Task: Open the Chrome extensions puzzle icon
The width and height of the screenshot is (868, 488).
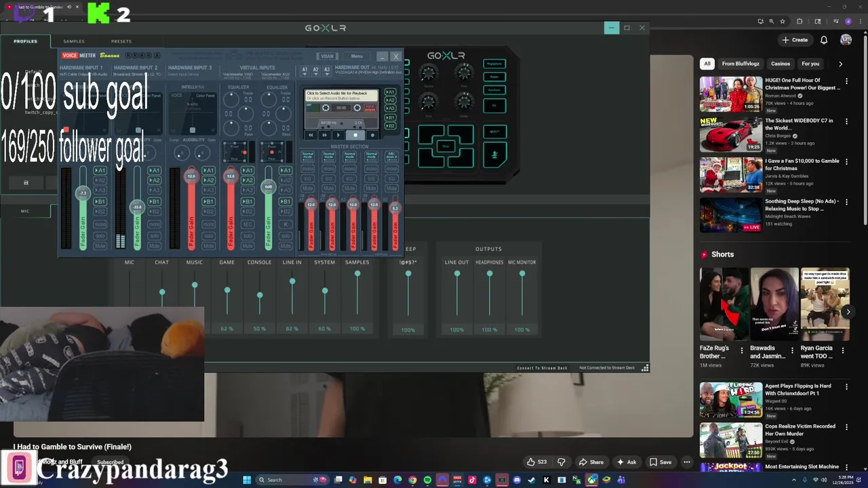Action: [x=800, y=21]
